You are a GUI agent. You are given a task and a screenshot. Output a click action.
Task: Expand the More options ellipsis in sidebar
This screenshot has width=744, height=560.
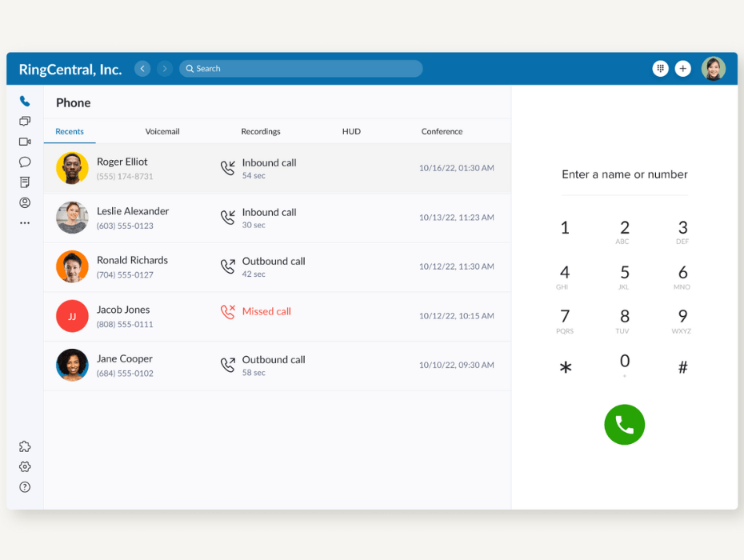pyautogui.click(x=25, y=222)
